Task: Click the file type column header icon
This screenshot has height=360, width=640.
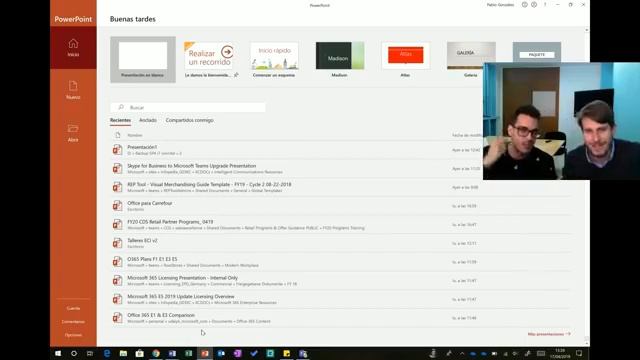Action: 118,135
